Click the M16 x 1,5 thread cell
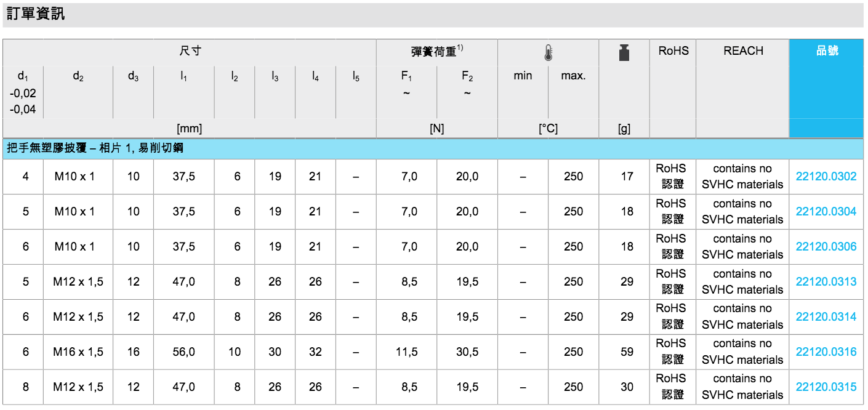Image resolution: width=868 pixels, height=410 pixels. [78, 352]
